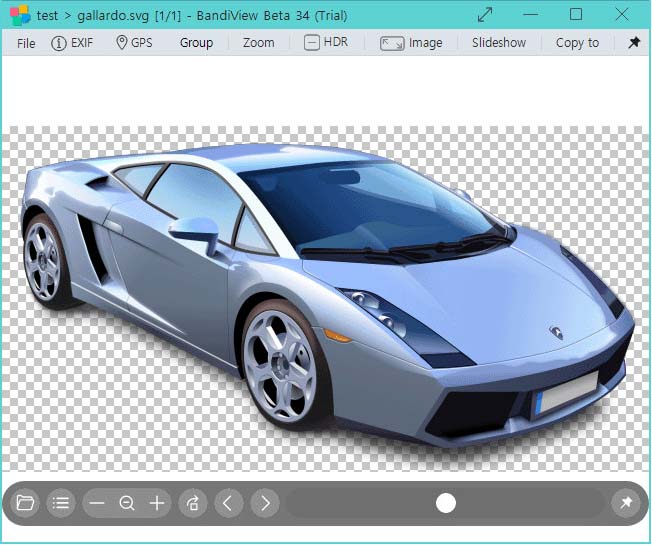Zoom in with the plus button
This screenshot has width=652, height=545.
(x=157, y=503)
